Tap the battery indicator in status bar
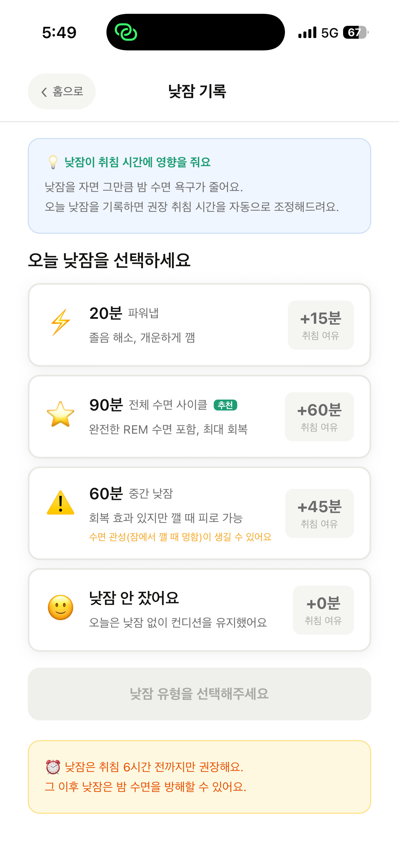 356,32
